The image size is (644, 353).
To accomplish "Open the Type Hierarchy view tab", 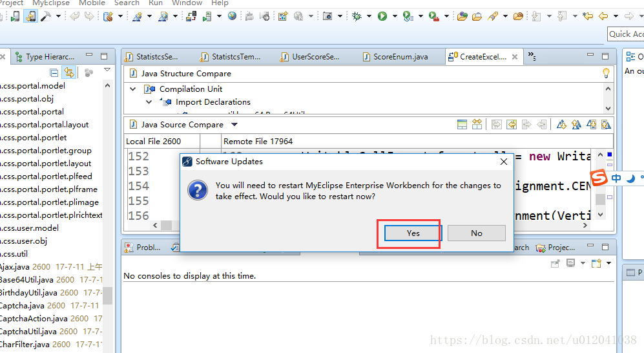I will (45, 57).
